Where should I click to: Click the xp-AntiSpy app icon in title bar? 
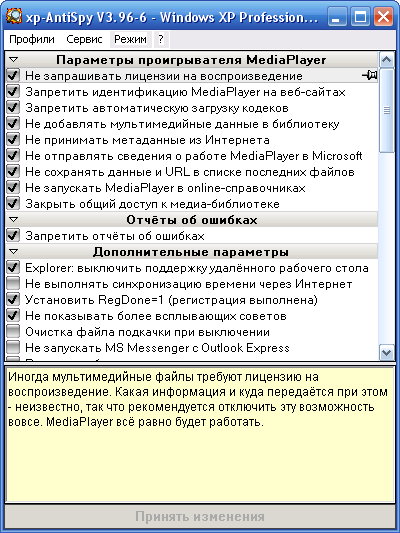(14, 17)
